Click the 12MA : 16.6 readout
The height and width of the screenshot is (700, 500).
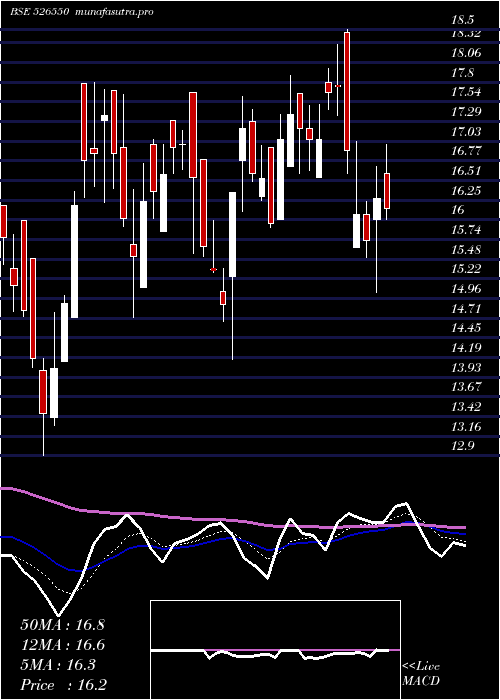pos(62,645)
